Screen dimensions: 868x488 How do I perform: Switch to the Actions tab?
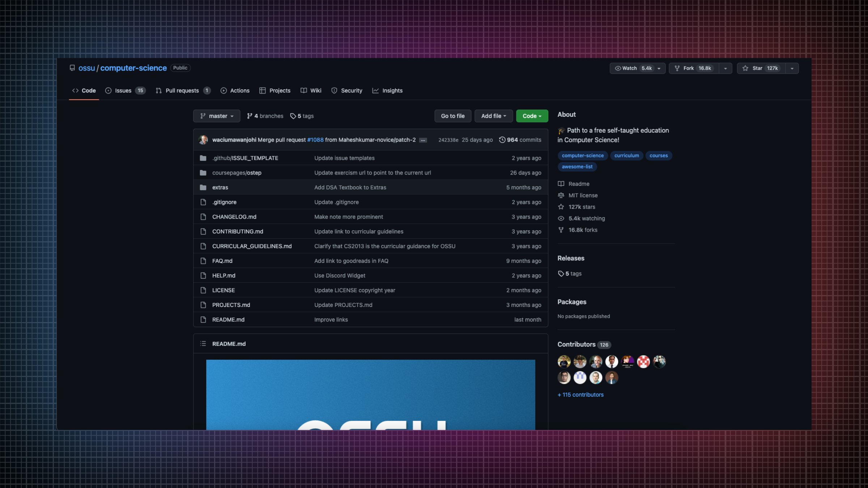235,90
